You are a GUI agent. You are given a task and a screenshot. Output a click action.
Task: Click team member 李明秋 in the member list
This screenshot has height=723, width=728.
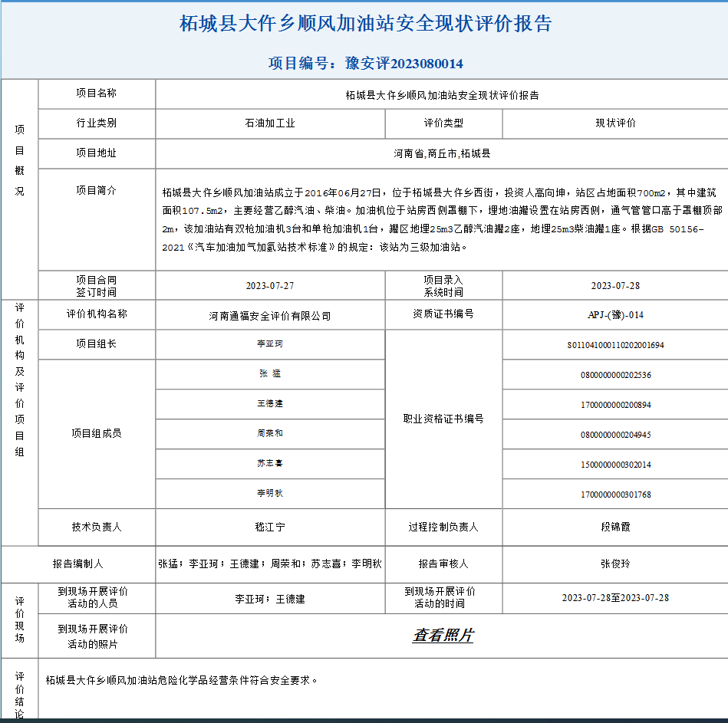(270, 493)
